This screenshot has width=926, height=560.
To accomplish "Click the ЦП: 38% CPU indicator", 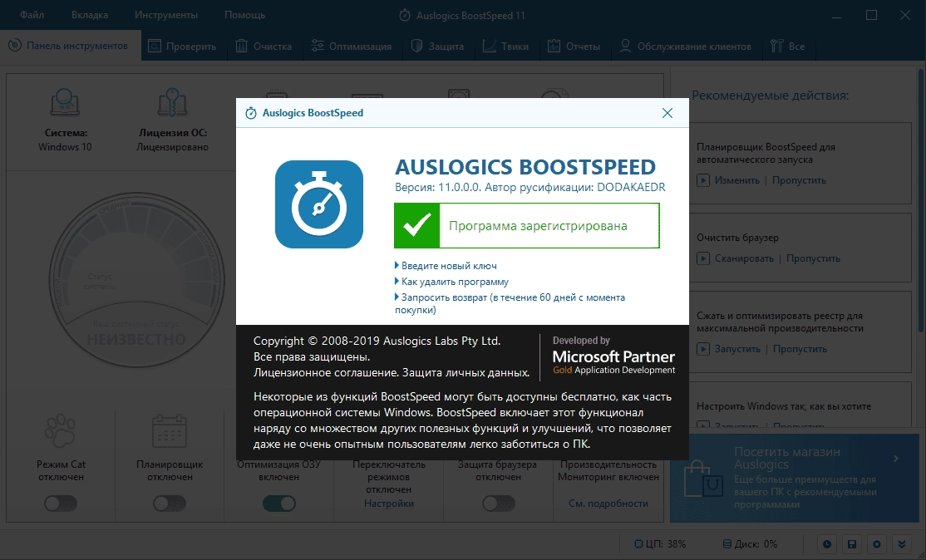I will click(x=660, y=544).
